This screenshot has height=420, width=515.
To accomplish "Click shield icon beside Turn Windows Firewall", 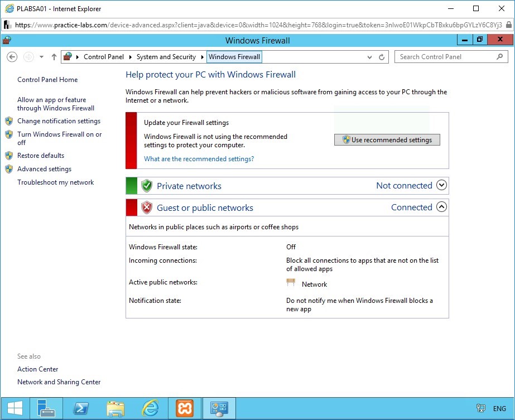I will tap(9, 134).
